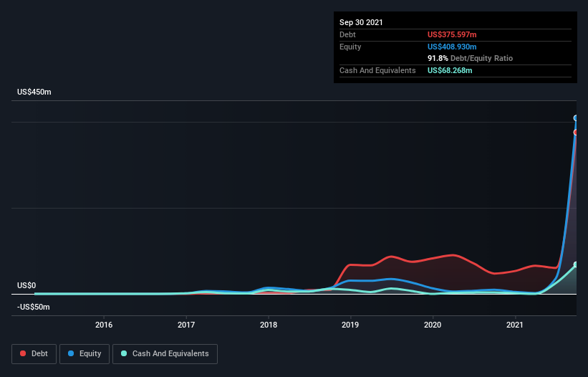Viewport: 588px width, 377px height.
Task: Toggle the Debt series legend button
Action: [x=34, y=354]
